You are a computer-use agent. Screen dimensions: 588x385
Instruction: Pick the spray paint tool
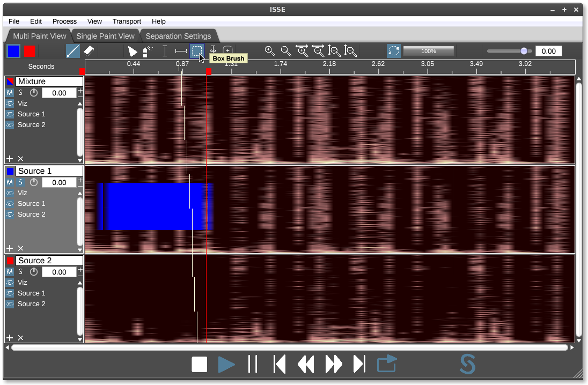pos(148,51)
